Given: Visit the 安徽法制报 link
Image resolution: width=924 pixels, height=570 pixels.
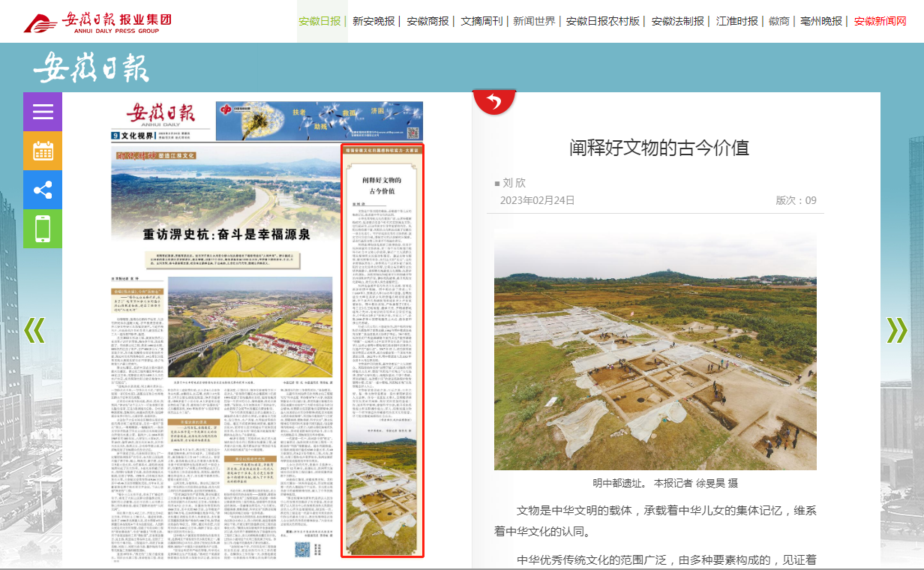Looking at the screenshot, I should pyautogui.click(x=678, y=21).
